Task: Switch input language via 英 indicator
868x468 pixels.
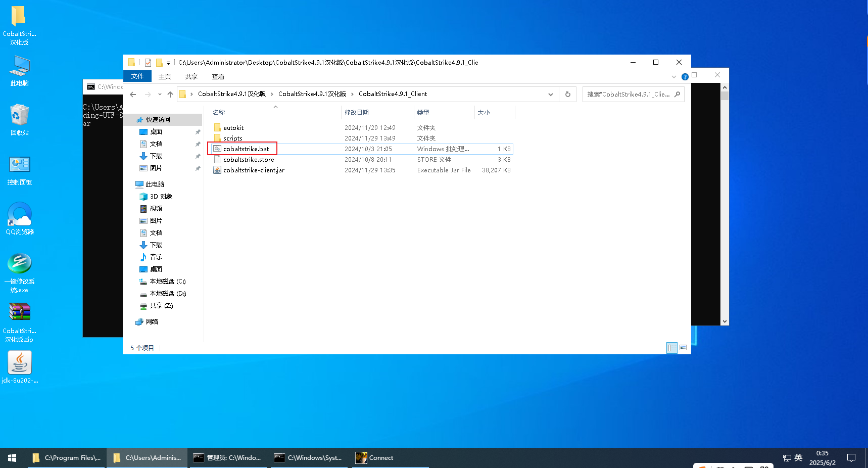Action: pyautogui.click(x=798, y=457)
